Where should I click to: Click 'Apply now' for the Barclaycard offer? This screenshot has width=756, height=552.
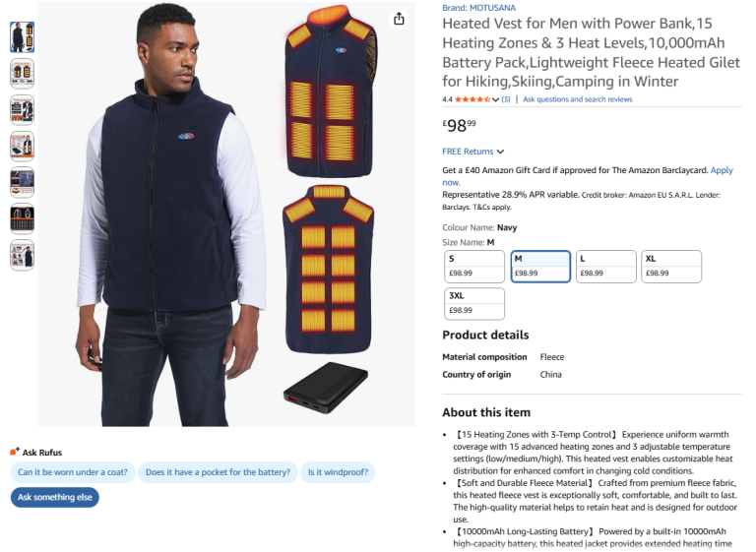[x=721, y=170]
